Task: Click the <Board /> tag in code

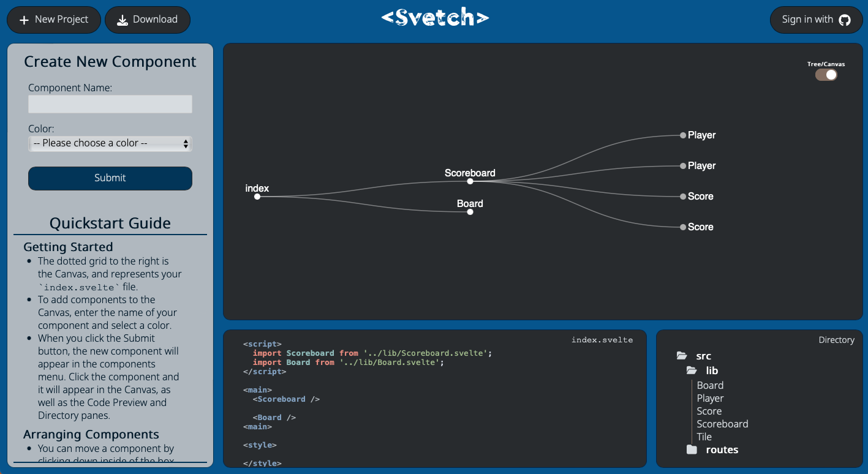Action: tap(274, 418)
